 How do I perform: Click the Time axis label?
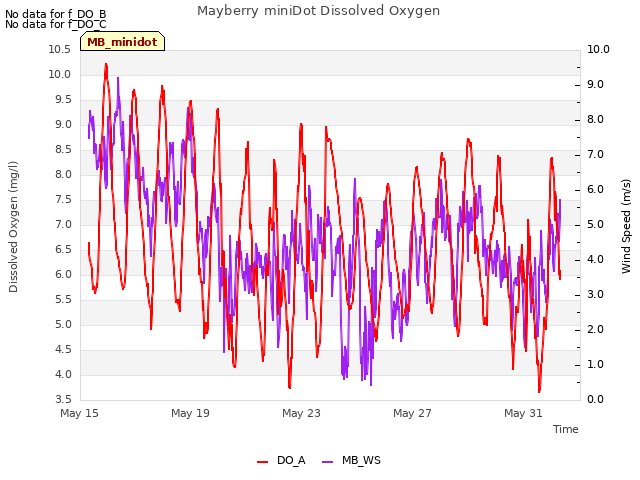tap(566, 429)
